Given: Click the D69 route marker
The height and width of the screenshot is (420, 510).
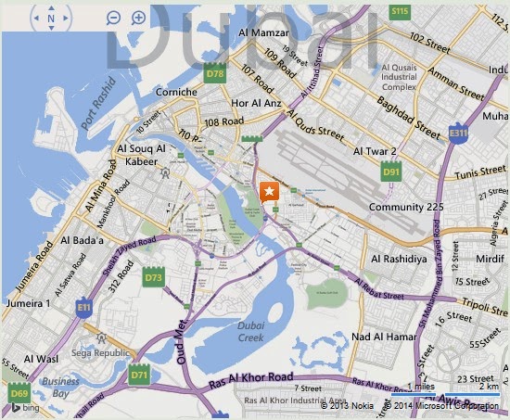Looking at the screenshot, I should pos(19,393).
